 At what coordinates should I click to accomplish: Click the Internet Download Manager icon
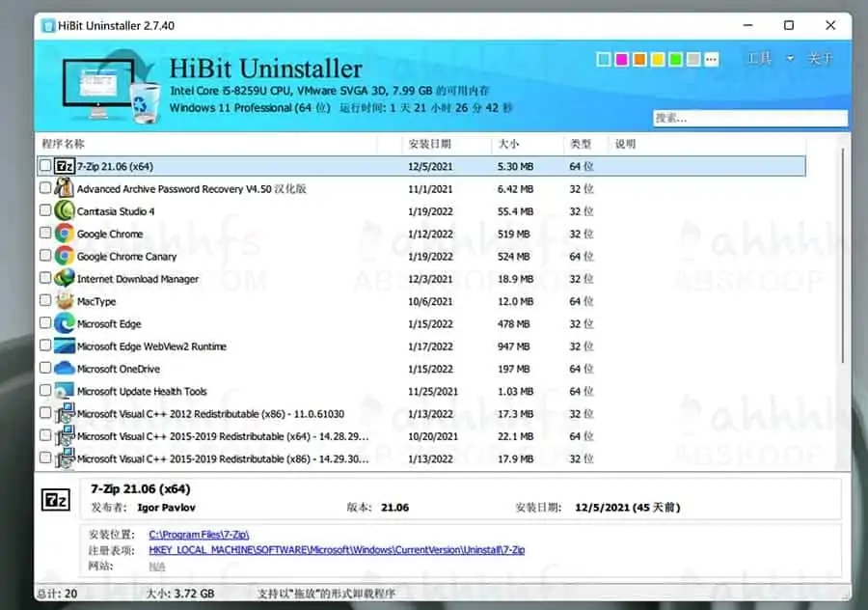(63, 278)
